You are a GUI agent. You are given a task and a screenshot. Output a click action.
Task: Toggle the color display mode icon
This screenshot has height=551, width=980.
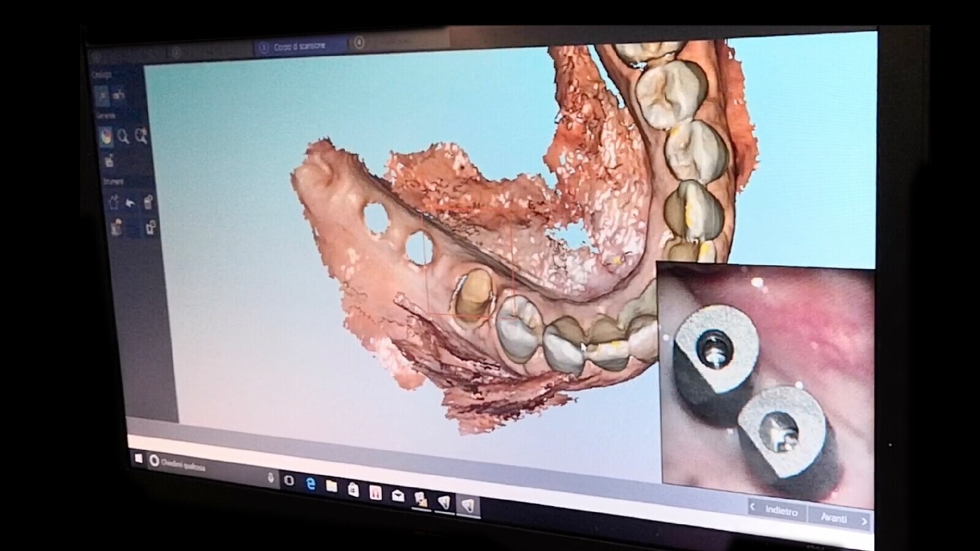click(x=106, y=136)
